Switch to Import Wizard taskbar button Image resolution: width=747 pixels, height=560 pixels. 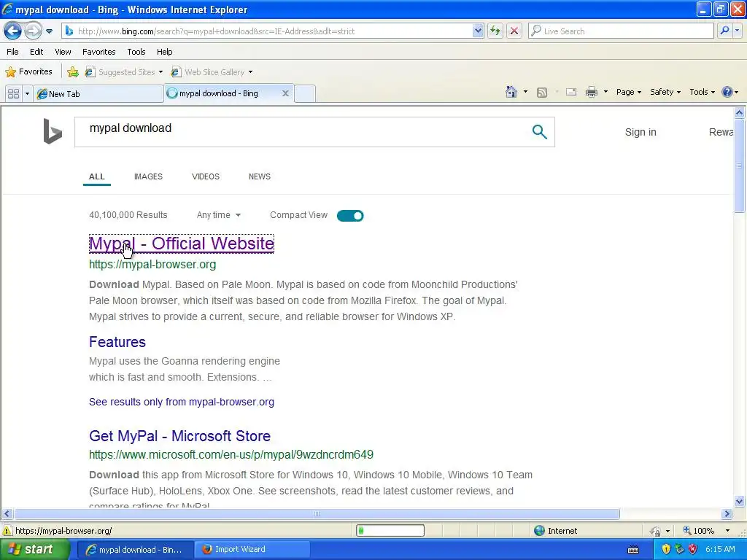(x=252, y=550)
